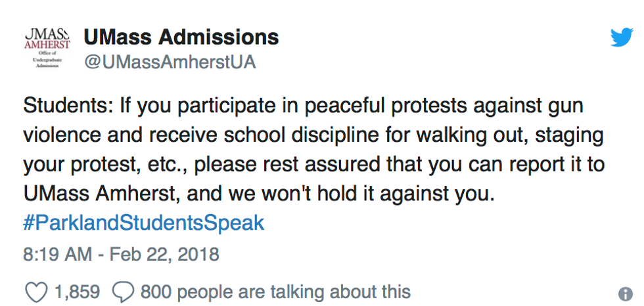The image size is (644, 306).
Task: Click the 1,859 likes count
Action: tap(77, 291)
